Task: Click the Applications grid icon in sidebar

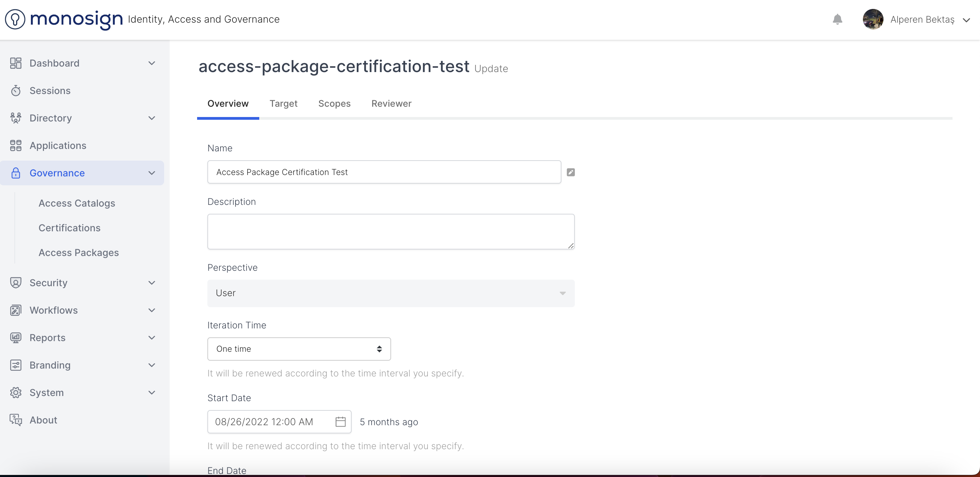Action: pyautogui.click(x=15, y=146)
